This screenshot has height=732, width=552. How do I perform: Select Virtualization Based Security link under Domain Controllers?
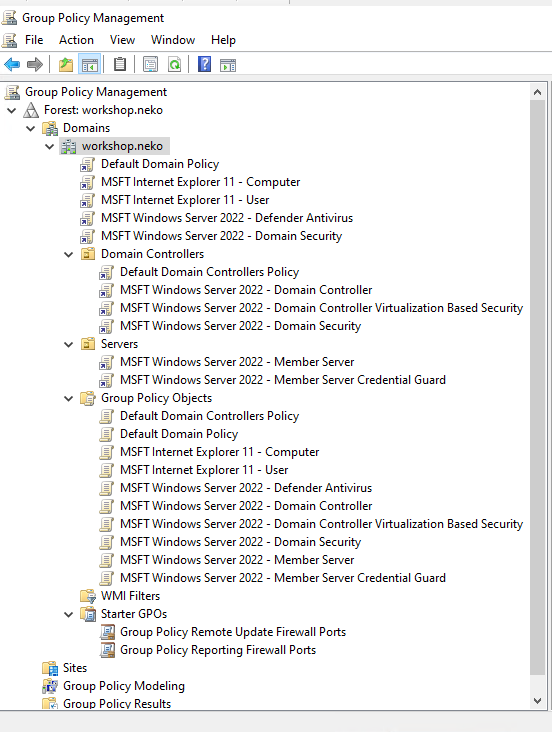321,308
